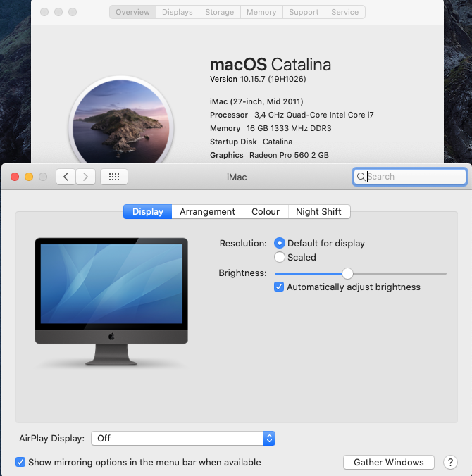
Task: Select Displays tab in About This Mac
Action: (178, 12)
